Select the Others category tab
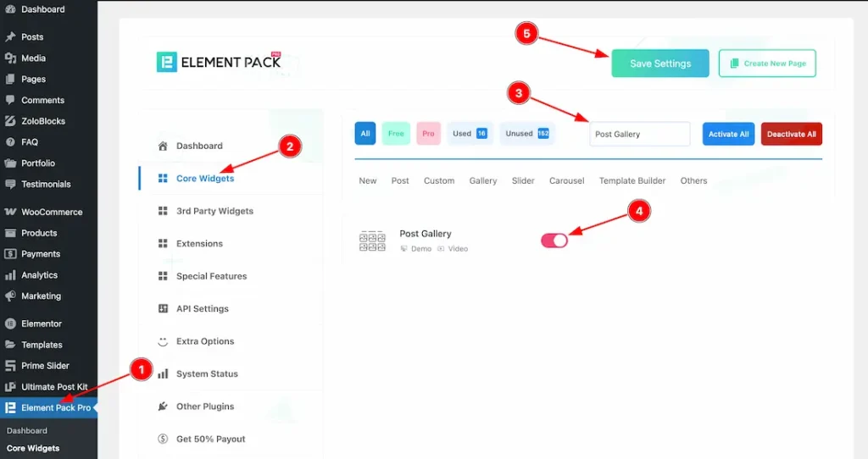868x459 pixels. (693, 181)
